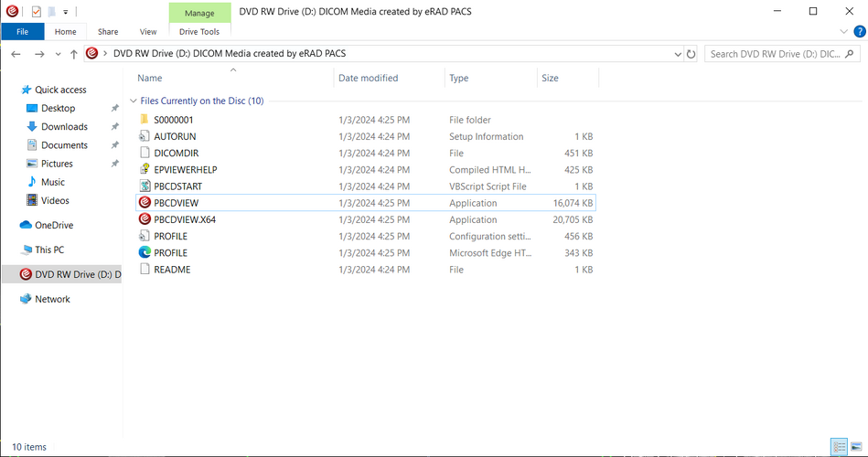This screenshot has height=457, width=868.
Task: Open the recent locations dropdown arrow
Action: click(x=59, y=54)
